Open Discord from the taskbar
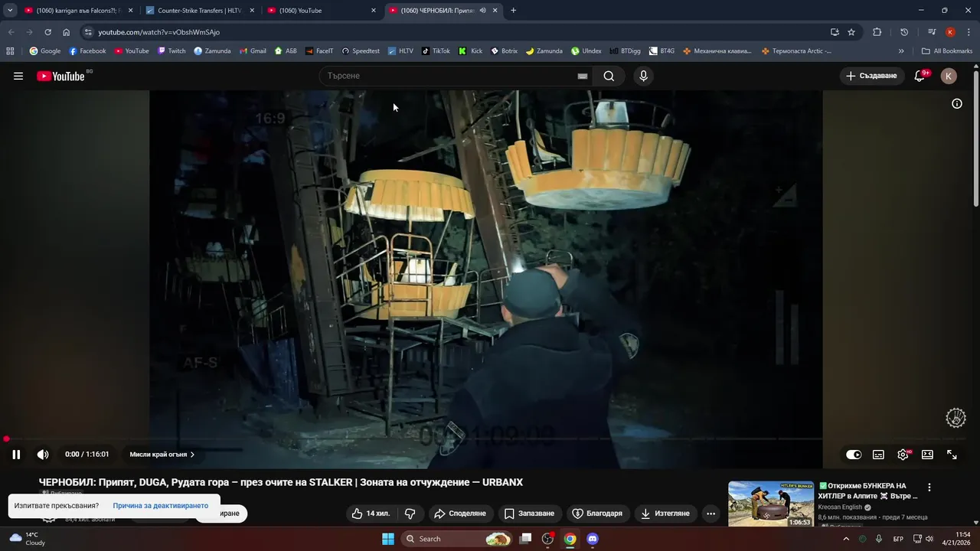The height and width of the screenshot is (551, 980). 592,539
